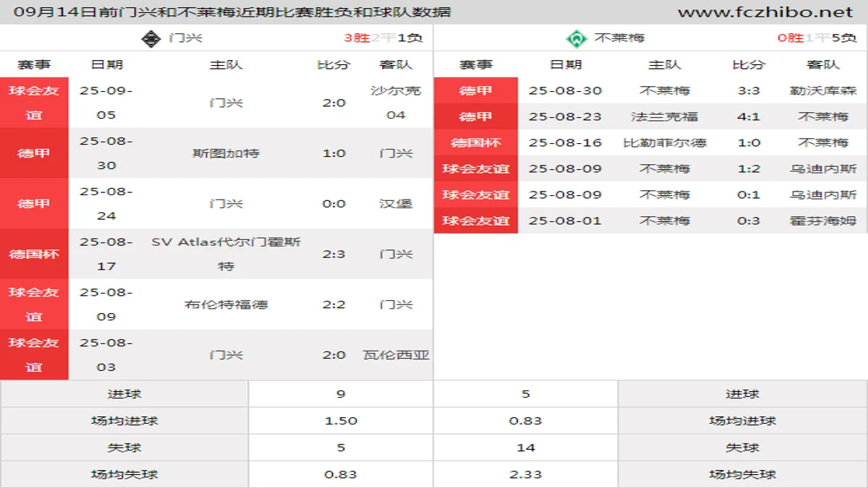Click score 4:1 in 法兰克福 row
868x488 pixels.
[749, 116]
